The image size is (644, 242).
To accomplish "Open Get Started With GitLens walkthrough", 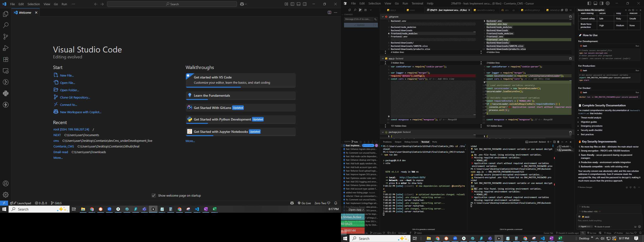I will 241,108.
